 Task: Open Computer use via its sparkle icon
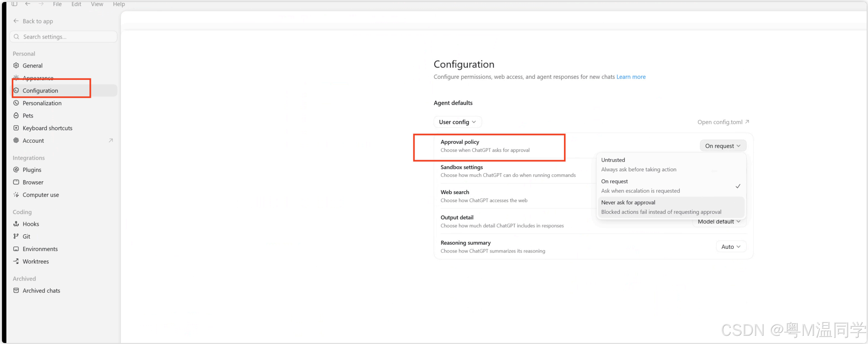[x=16, y=195]
